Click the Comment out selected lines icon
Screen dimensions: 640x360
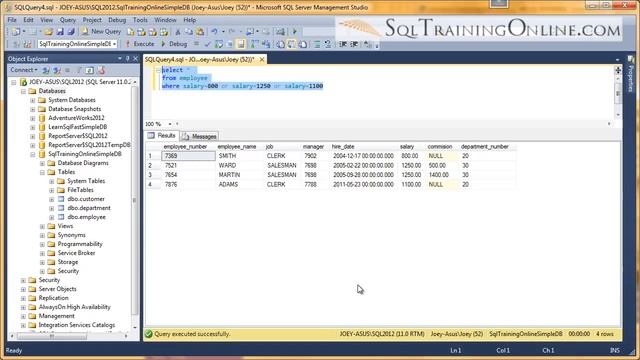pos(318,44)
